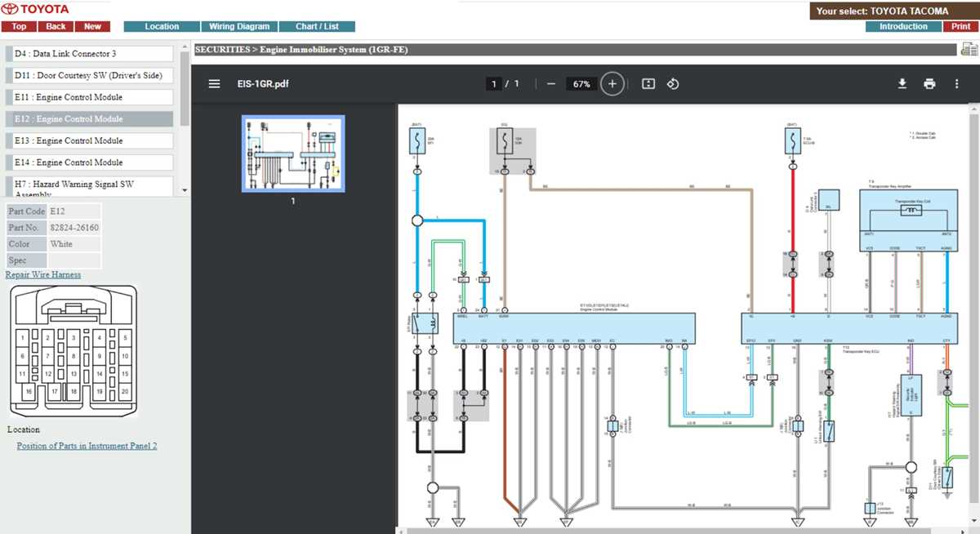Click the Engine Control Module block in diagram
This screenshot has height=534, width=980.
tap(574, 328)
